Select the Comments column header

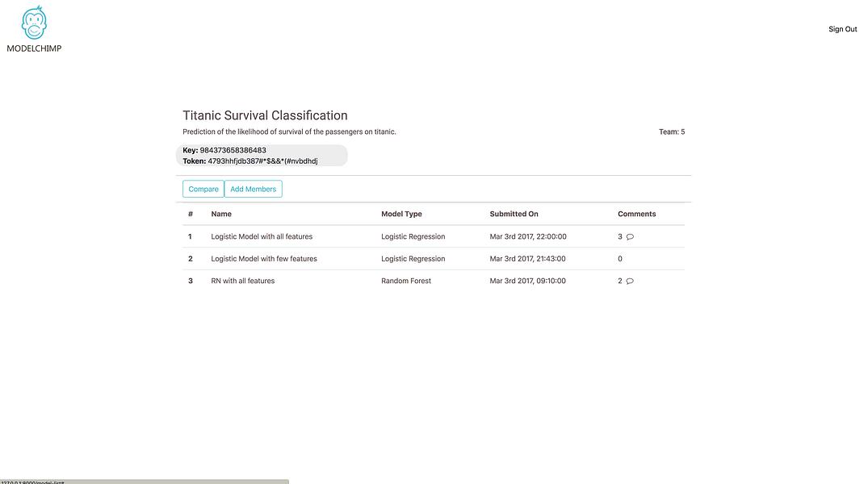[636, 214]
